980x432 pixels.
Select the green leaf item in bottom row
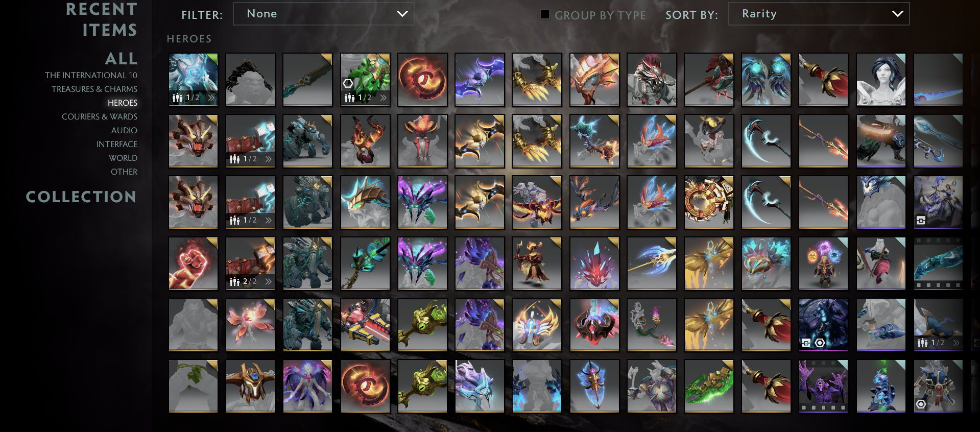pyautogui.click(x=193, y=386)
